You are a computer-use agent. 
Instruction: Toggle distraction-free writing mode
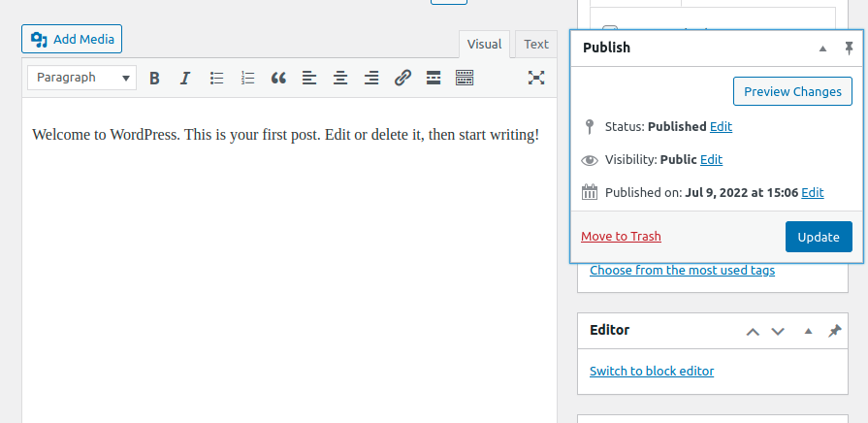point(536,78)
